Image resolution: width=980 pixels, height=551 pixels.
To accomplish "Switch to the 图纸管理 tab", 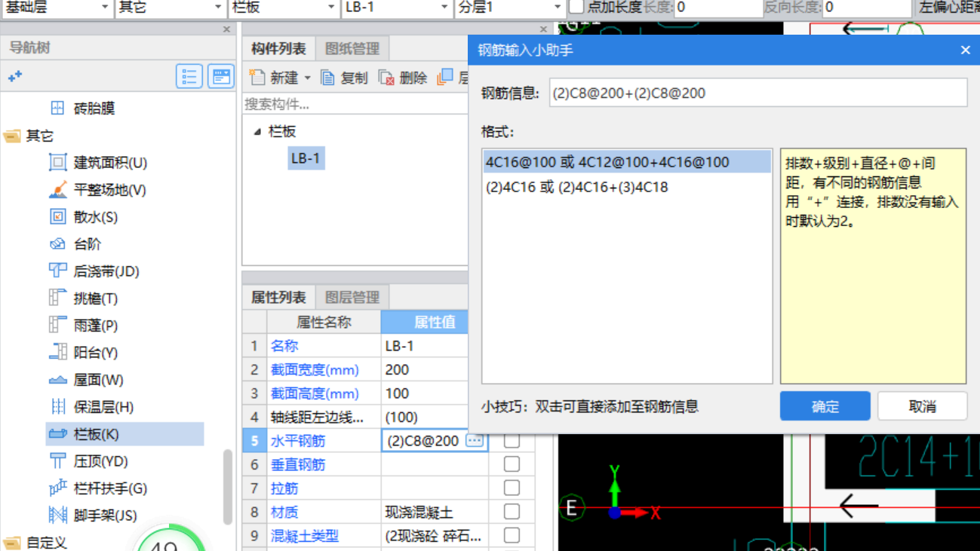I will (x=352, y=49).
